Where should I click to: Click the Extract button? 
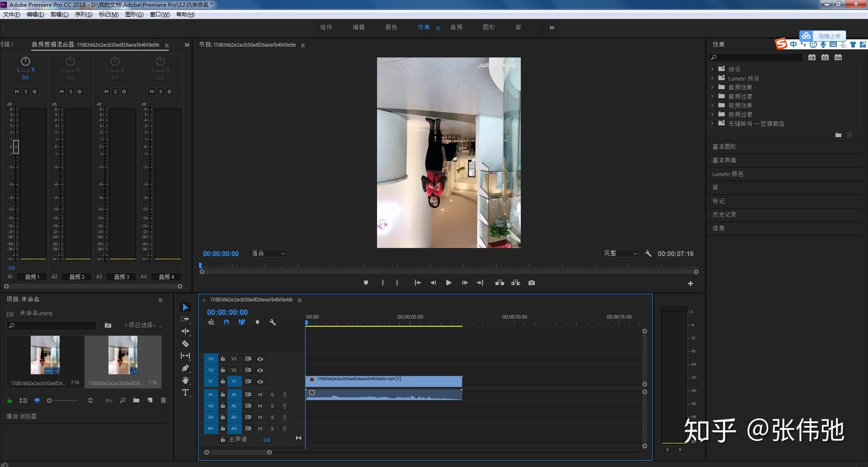pyautogui.click(x=515, y=283)
